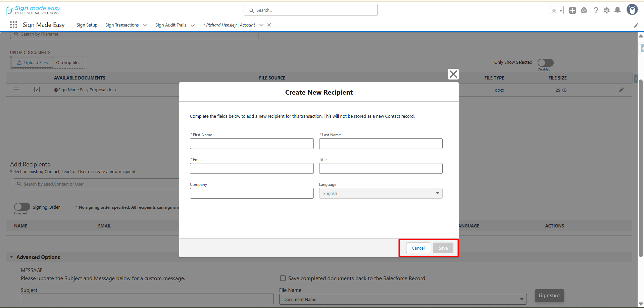Expand the Sign Audit Trails menu chevron
The image size is (644, 308).
click(193, 25)
